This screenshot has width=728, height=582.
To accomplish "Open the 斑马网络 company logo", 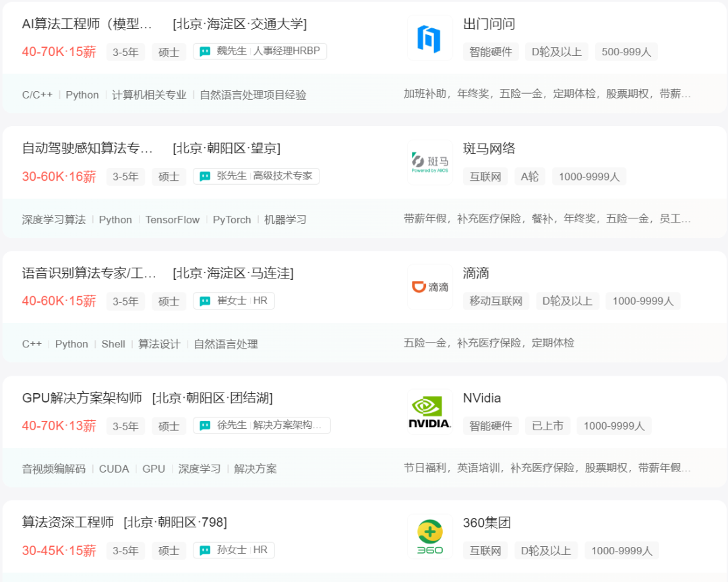I will 430,163.
